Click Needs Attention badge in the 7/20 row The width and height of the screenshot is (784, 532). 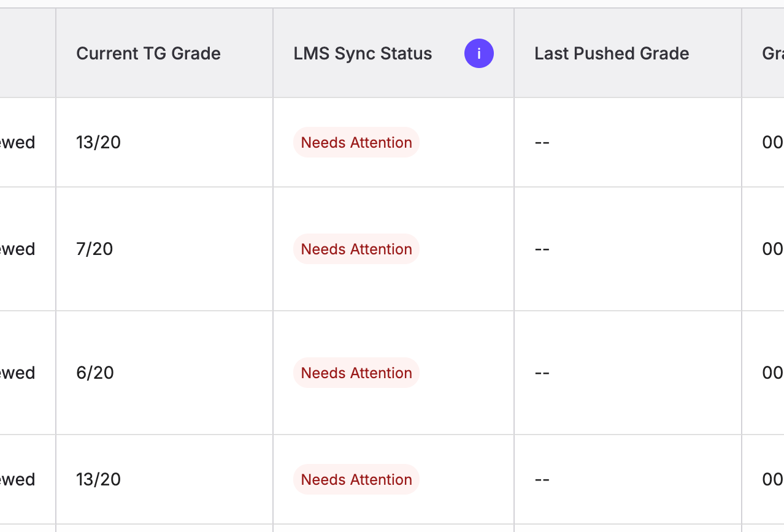pos(356,249)
